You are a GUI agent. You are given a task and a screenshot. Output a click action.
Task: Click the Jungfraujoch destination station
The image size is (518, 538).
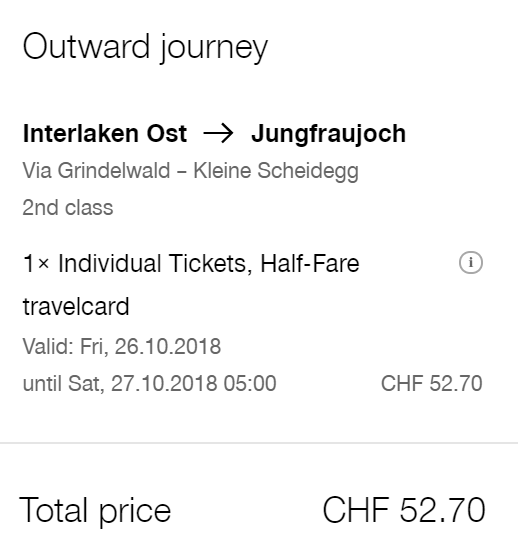click(x=329, y=133)
